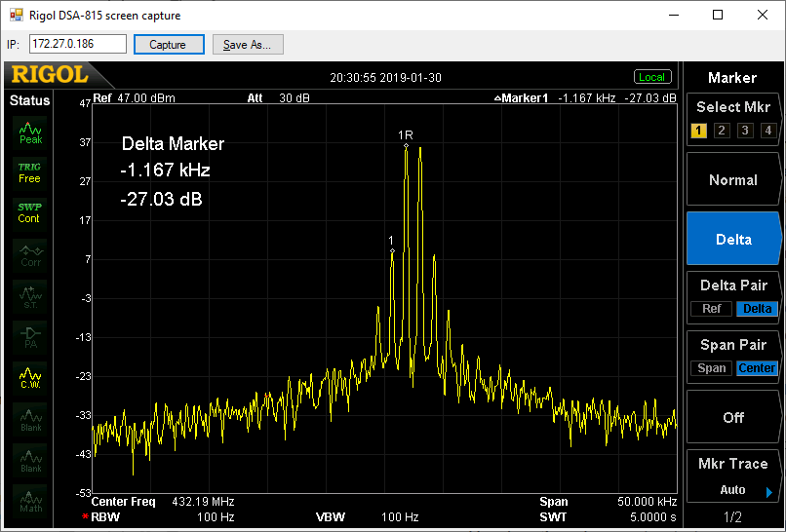The image size is (786, 532).
Task: Click the Peak status icon
Action: click(30, 133)
